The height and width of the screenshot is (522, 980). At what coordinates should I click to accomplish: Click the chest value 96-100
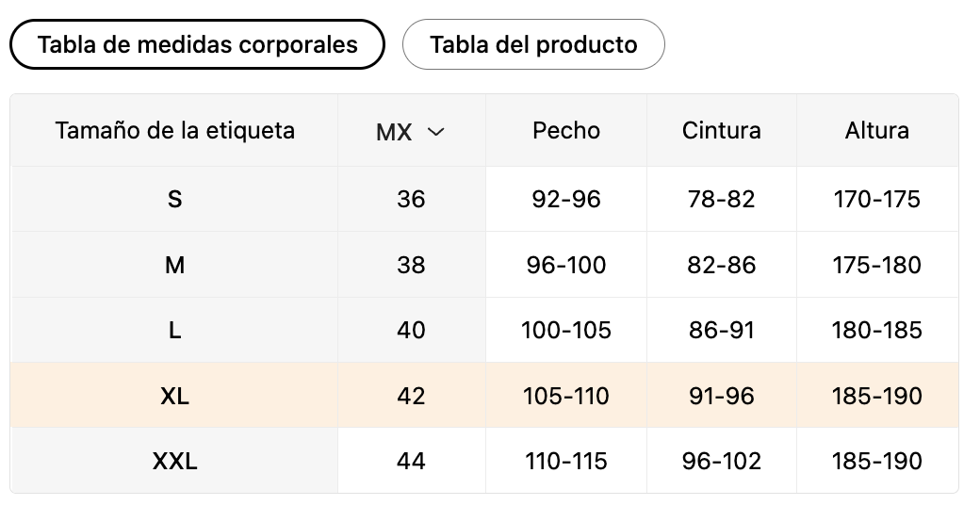566,265
